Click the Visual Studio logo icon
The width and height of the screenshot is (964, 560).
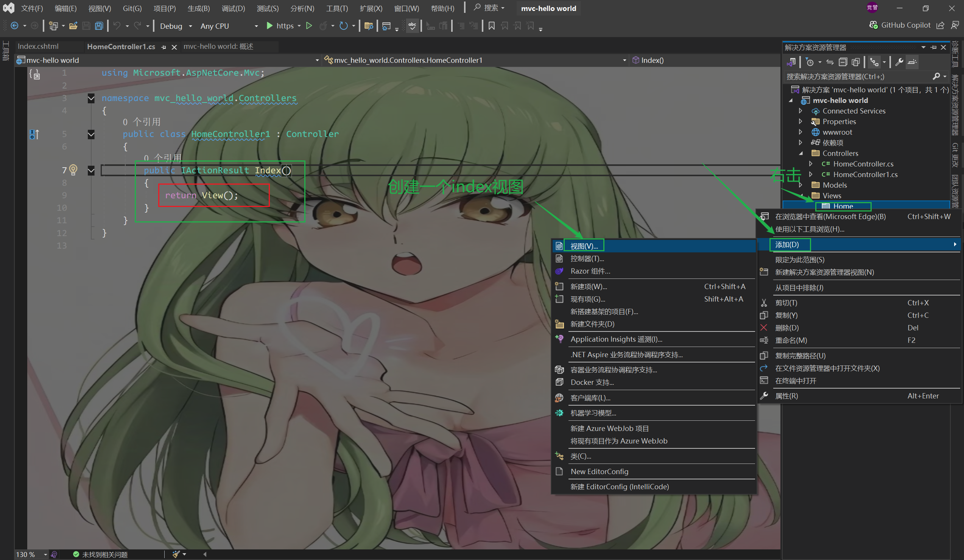coord(8,8)
